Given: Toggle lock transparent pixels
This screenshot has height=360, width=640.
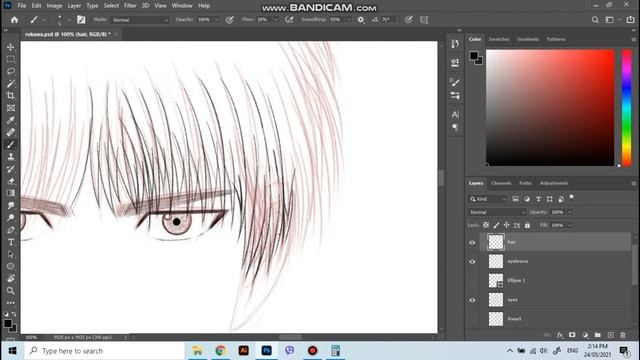Looking at the screenshot, I should 486,225.
